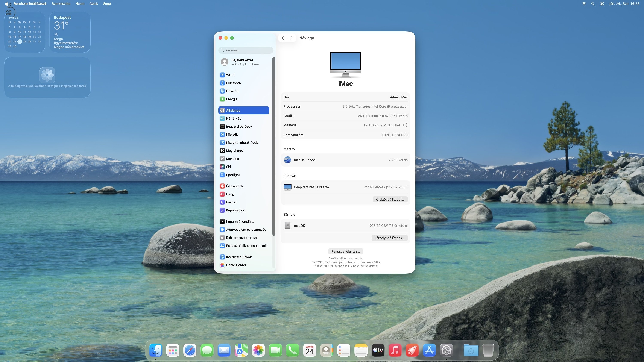
Task: Launch Finder from the Dock
Action: 156,350
